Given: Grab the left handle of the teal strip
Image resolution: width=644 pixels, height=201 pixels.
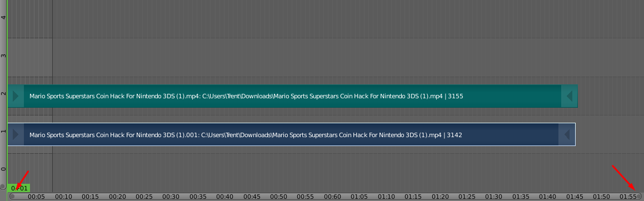Looking at the screenshot, I should 16,97.
